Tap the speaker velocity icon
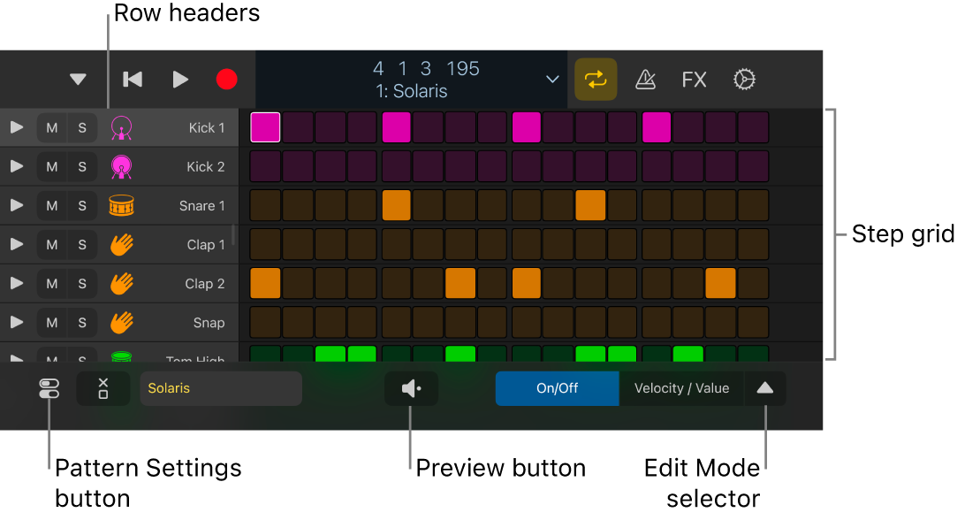The image size is (980, 520). [x=410, y=388]
